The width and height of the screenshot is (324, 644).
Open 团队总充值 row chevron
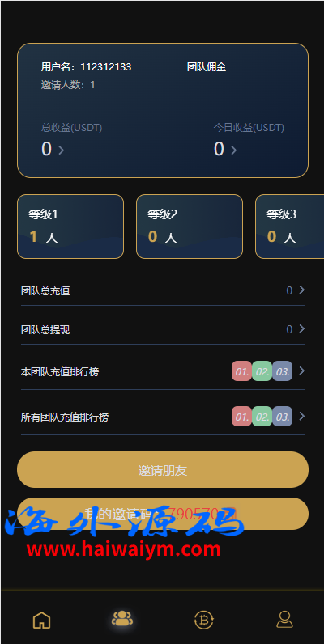pos(302,290)
